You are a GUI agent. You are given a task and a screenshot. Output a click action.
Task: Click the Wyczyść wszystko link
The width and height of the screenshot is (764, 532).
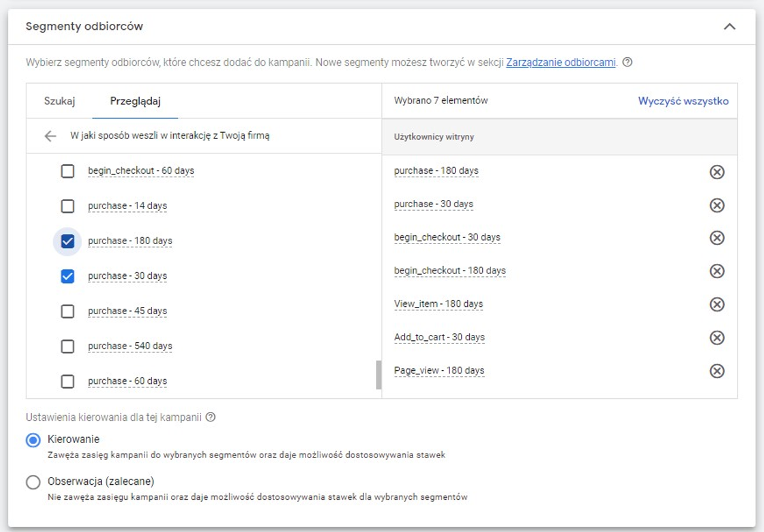coord(684,100)
